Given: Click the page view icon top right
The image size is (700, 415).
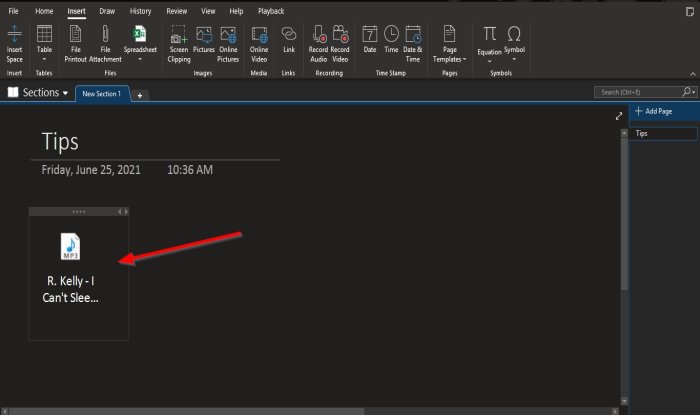Looking at the screenshot, I should coord(690,11).
